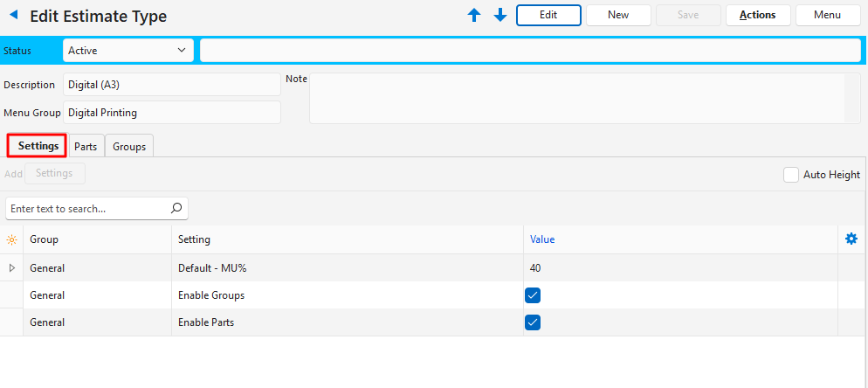Switch to the Groups tab
The image size is (868, 388).
click(129, 147)
